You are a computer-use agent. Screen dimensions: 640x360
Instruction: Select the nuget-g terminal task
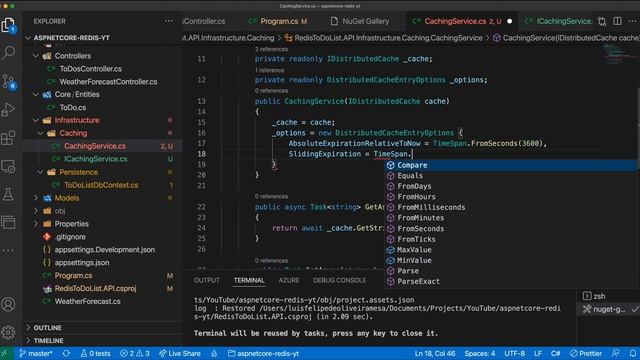click(x=608, y=309)
